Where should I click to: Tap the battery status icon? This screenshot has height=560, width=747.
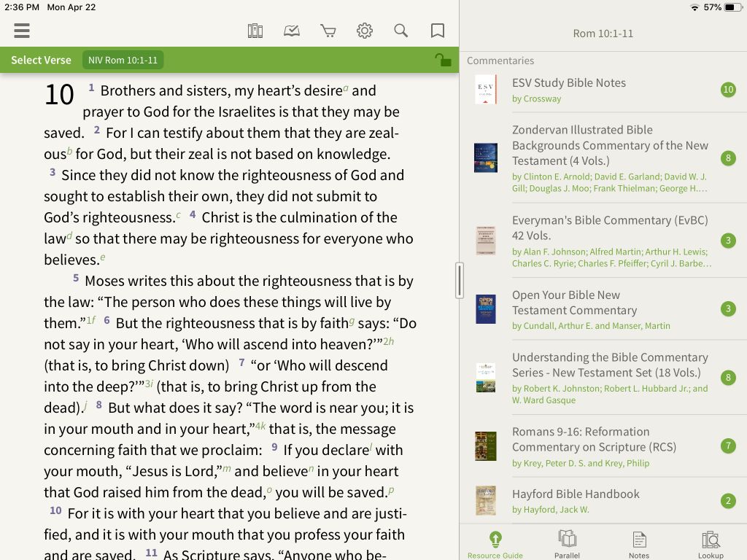click(732, 7)
